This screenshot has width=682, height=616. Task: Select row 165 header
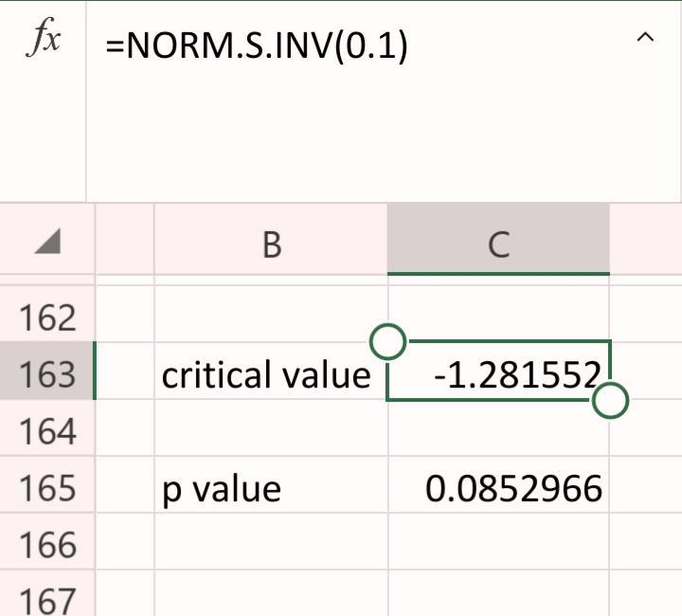(47, 488)
